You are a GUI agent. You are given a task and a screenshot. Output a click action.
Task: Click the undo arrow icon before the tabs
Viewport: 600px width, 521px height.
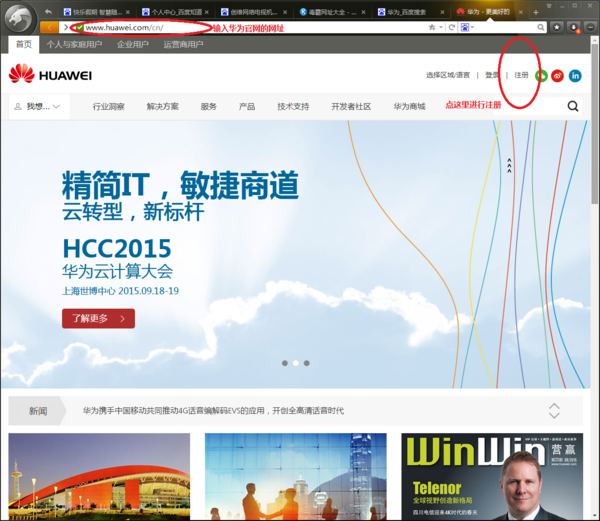coord(48,12)
